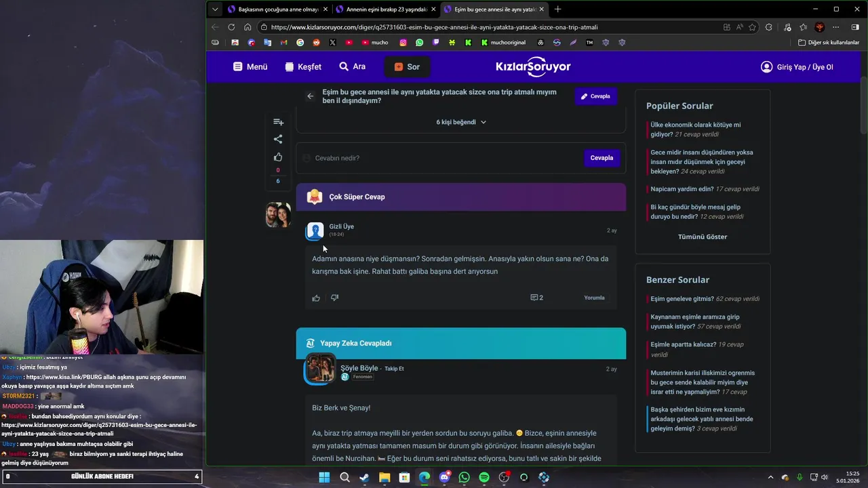Open 'Napıcam yardim edin?' popular question
The height and width of the screenshot is (488, 868).
tap(682, 189)
